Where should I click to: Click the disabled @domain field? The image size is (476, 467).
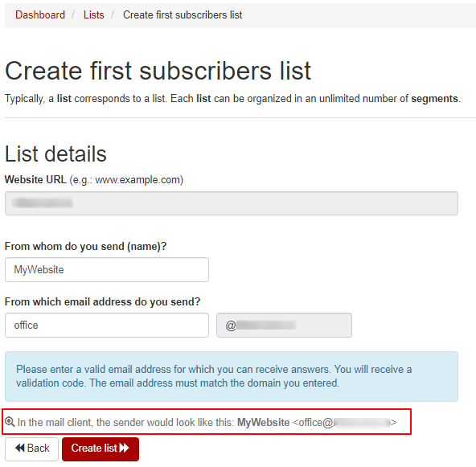284,326
